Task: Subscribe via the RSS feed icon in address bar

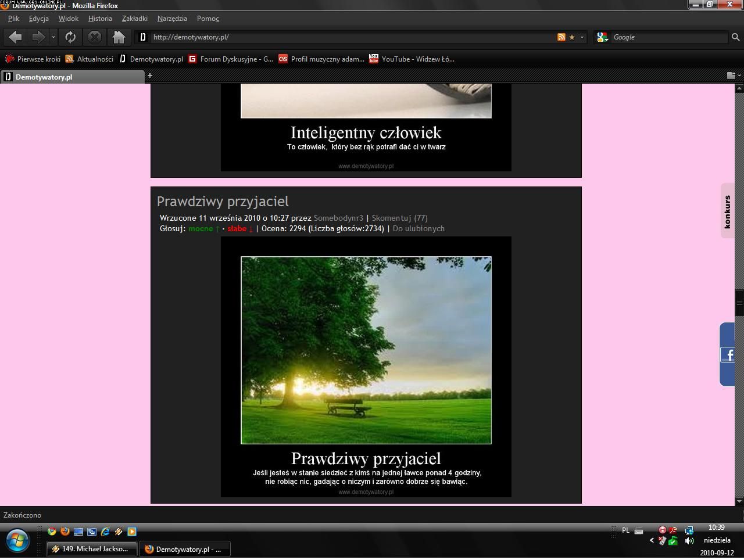Action: 561,37
